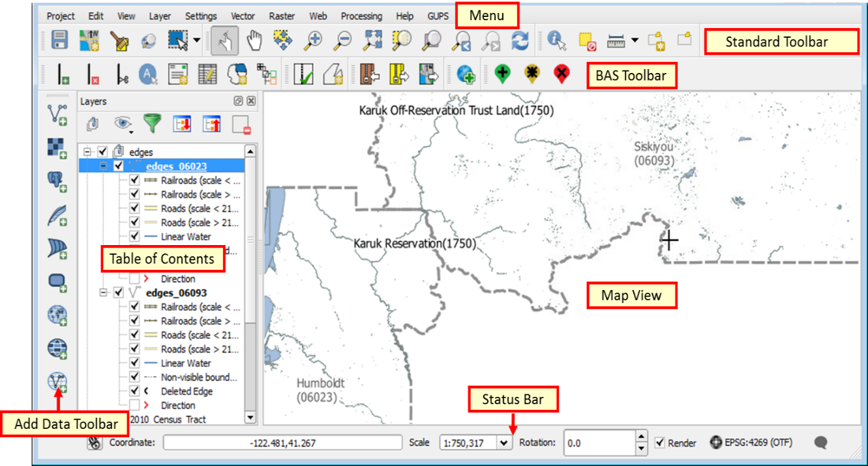Select the touch zoom and pan pointer tool
This screenshot has height=466, width=868.
click(224, 42)
